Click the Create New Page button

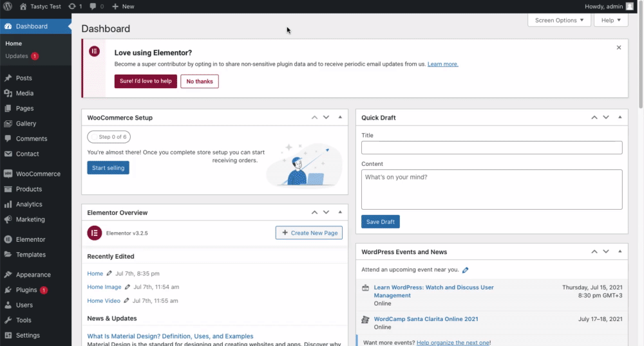click(309, 233)
